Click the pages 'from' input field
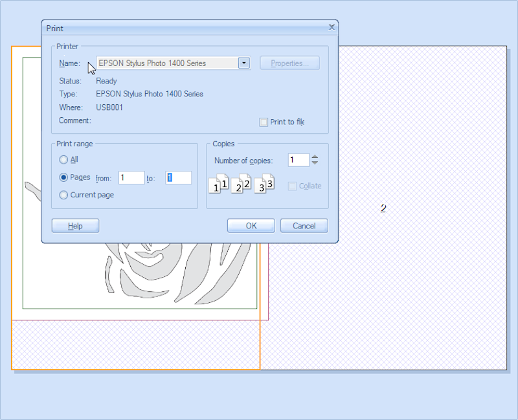Viewport: 518px width, 420px height. tap(131, 177)
